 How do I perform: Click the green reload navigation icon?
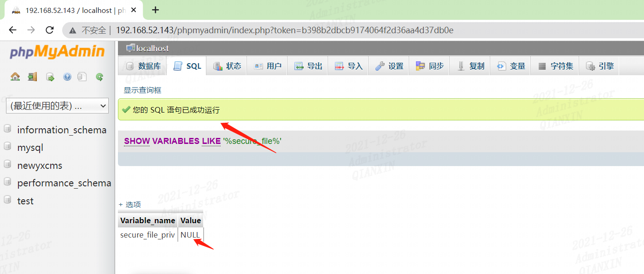(x=100, y=77)
